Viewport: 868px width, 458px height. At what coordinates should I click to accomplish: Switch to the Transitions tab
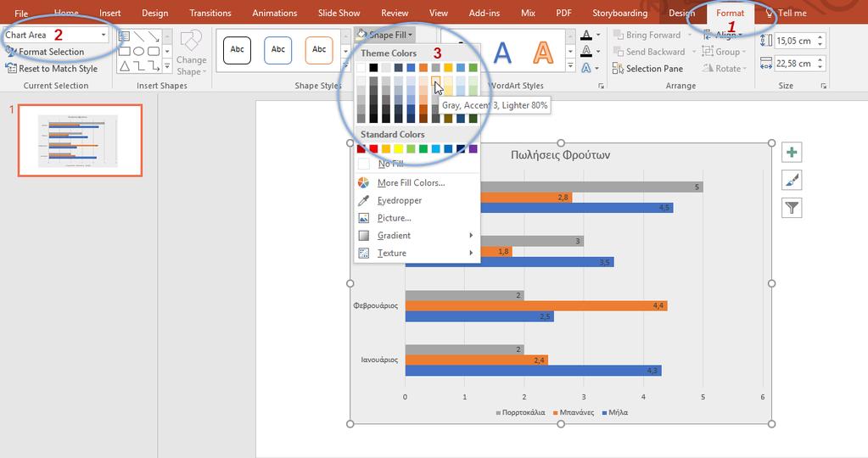point(210,14)
